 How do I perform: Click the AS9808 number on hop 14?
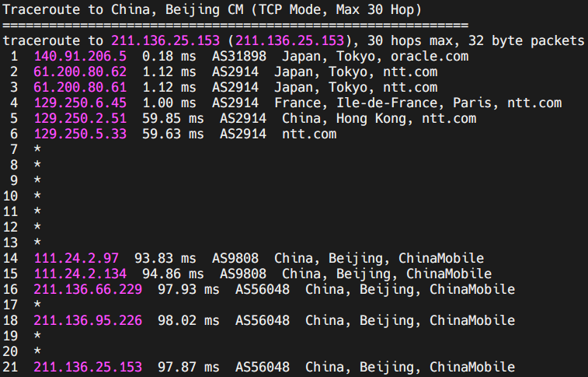pos(235,258)
